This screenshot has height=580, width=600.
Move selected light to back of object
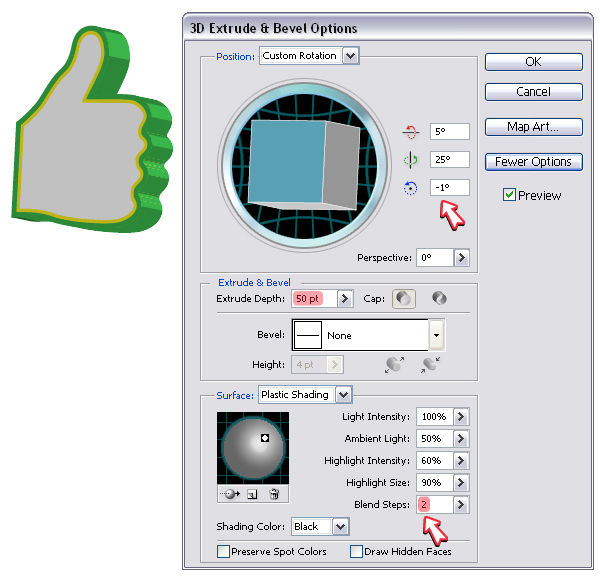(231, 494)
